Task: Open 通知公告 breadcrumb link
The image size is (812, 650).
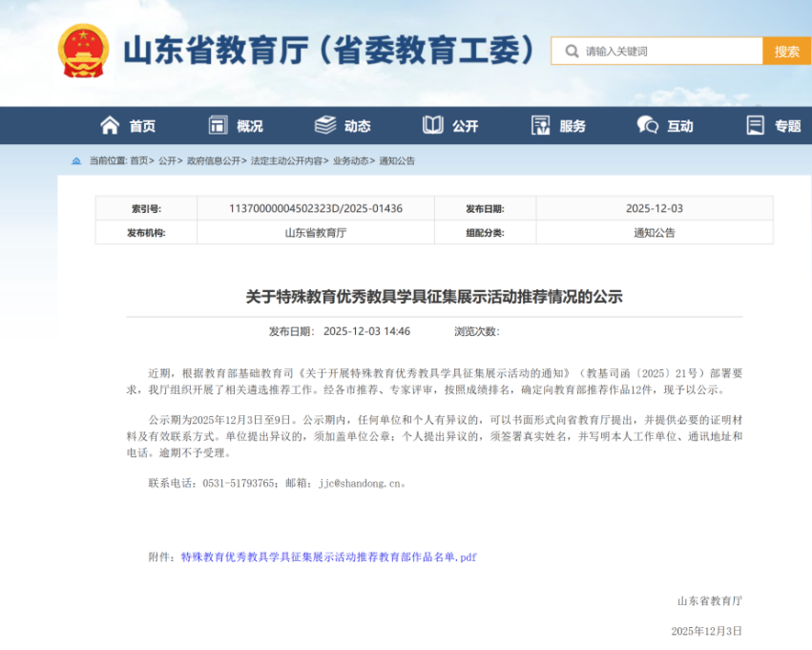Action: [x=397, y=161]
